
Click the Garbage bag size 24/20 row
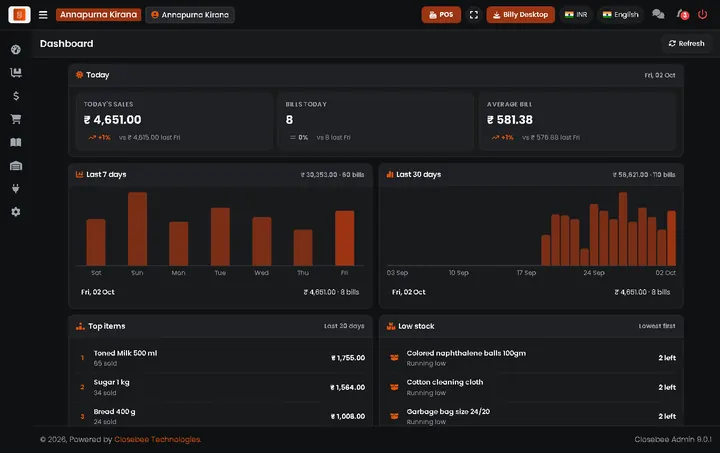(531, 416)
